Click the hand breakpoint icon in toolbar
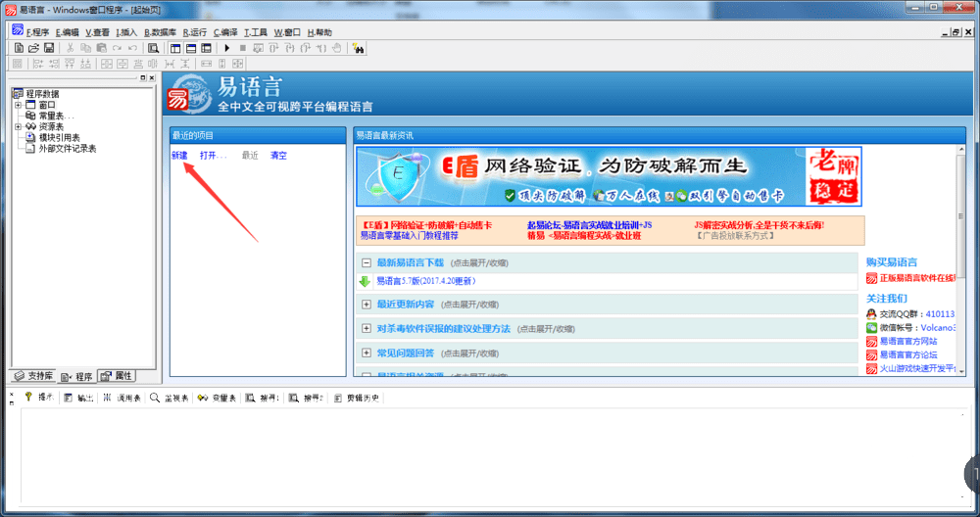Viewport: 980px width, 517px height. pyautogui.click(x=337, y=48)
